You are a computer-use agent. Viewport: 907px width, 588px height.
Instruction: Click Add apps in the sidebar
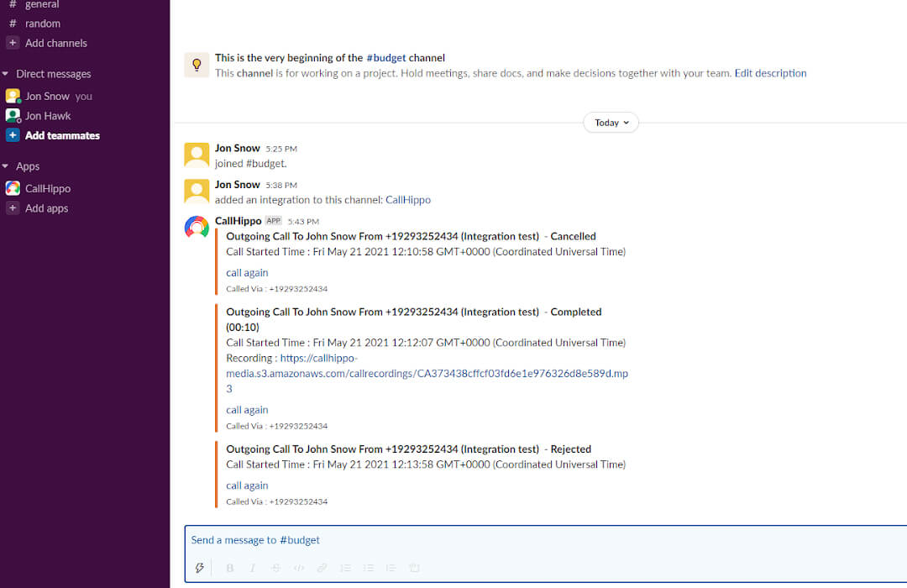tap(46, 208)
